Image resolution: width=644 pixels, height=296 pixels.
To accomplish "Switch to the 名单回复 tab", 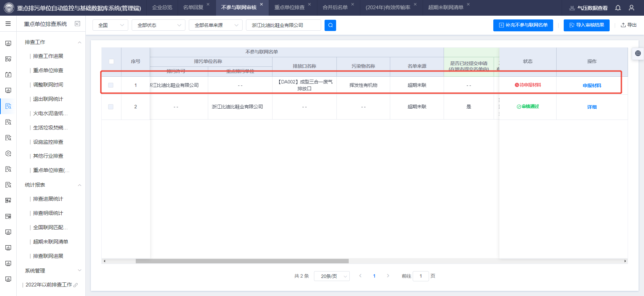I will tap(193, 7).
